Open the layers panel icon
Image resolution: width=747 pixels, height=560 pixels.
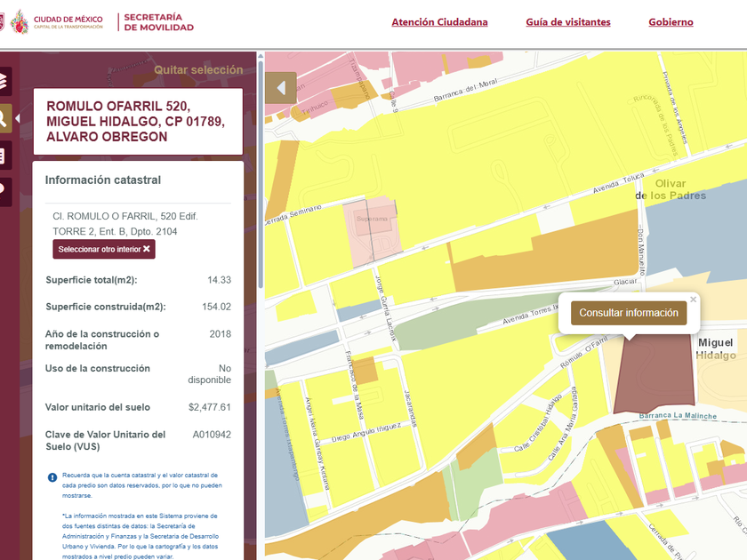4,81
